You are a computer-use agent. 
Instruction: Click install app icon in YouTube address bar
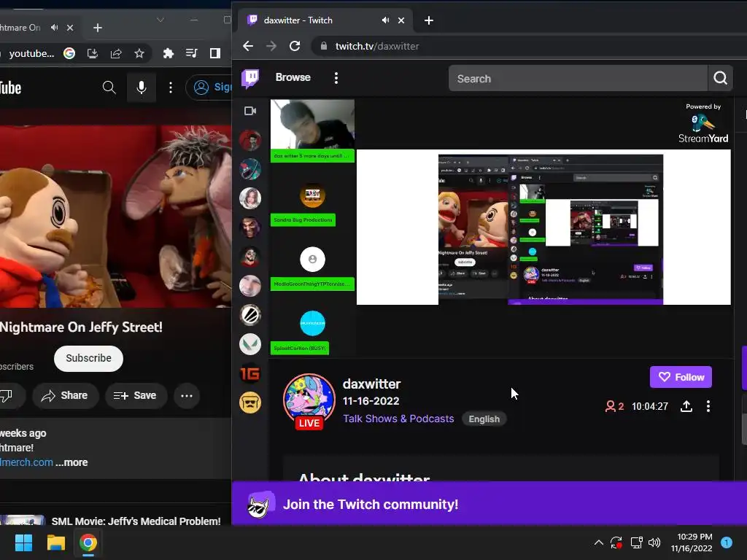(93, 53)
